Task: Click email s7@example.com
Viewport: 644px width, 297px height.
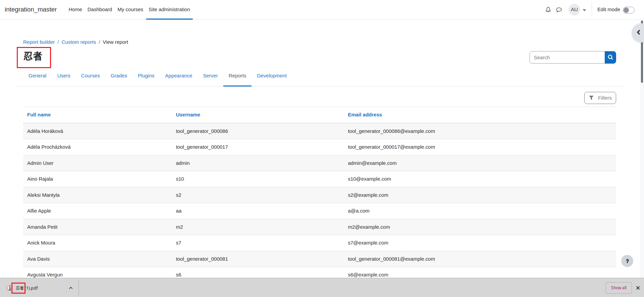Action: tap(368, 243)
